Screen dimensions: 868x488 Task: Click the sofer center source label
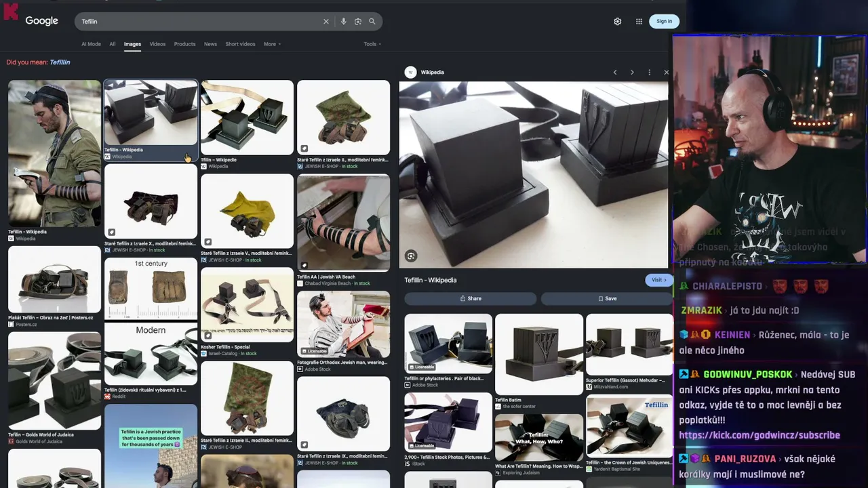click(x=519, y=407)
